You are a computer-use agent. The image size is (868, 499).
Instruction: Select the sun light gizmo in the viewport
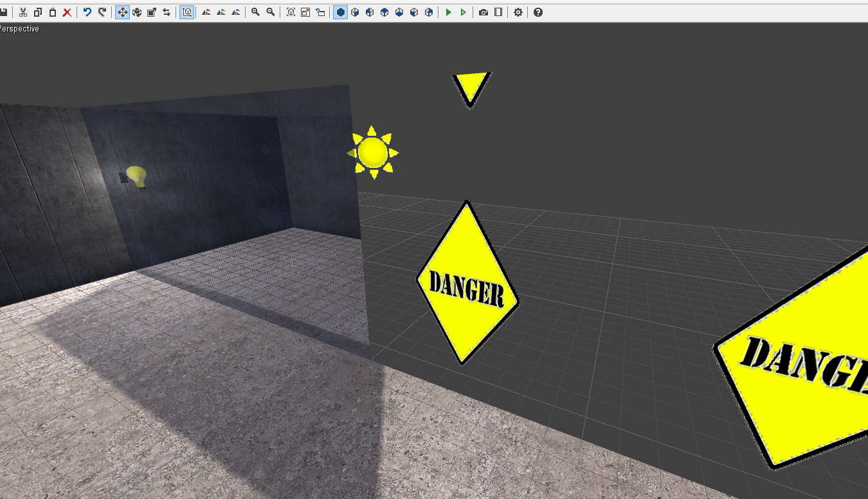click(x=373, y=152)
